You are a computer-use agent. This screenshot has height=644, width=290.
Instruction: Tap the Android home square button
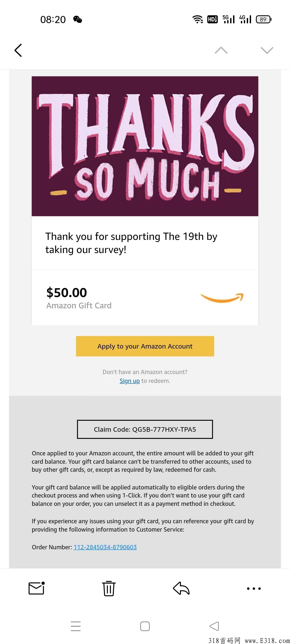coord(145,626)
